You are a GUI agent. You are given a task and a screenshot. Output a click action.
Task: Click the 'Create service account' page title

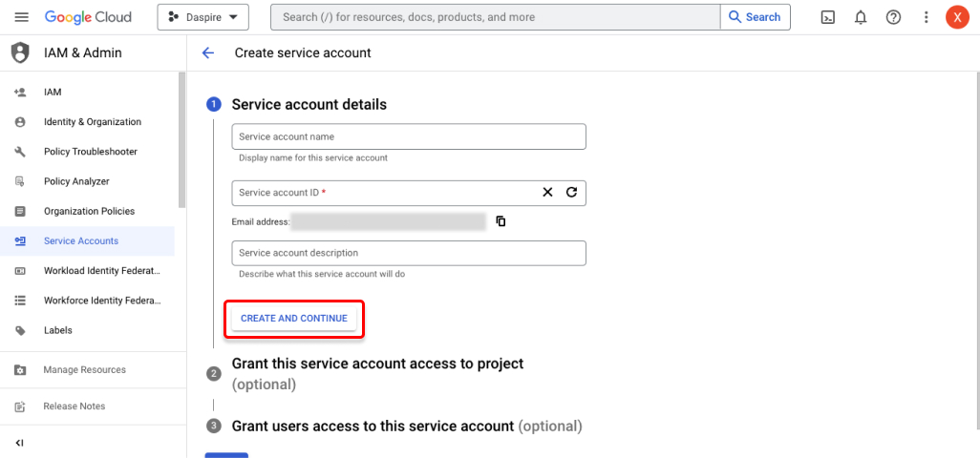tap(303, 53)
